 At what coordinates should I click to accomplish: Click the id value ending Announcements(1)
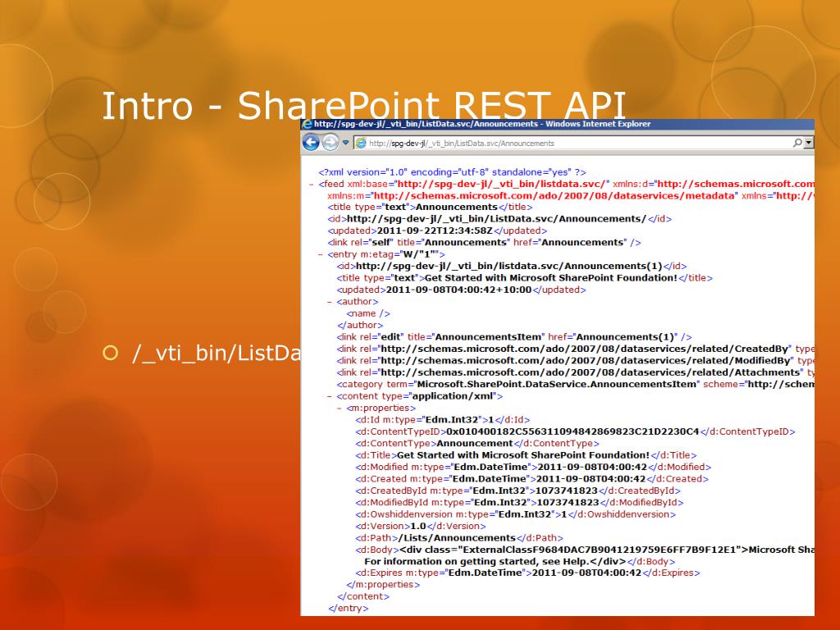tap(509, 267)
